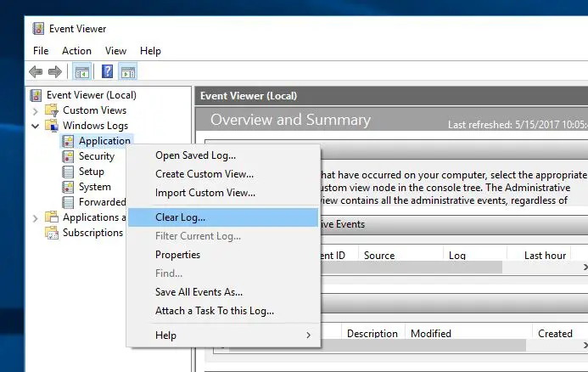Expand the Custom Views tree node
The width and height of the screenshot is (588, 372).
35,110
